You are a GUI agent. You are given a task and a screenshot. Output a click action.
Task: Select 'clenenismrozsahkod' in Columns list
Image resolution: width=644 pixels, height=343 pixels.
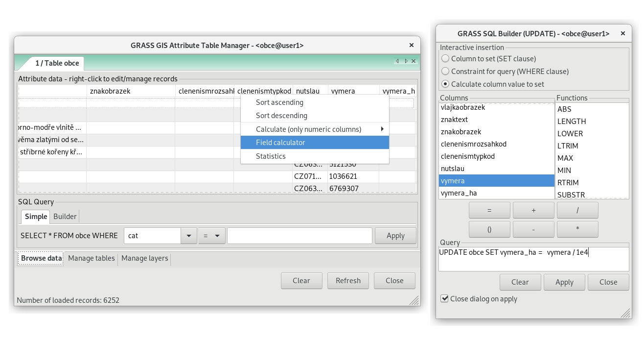click(x=497, y=144)
